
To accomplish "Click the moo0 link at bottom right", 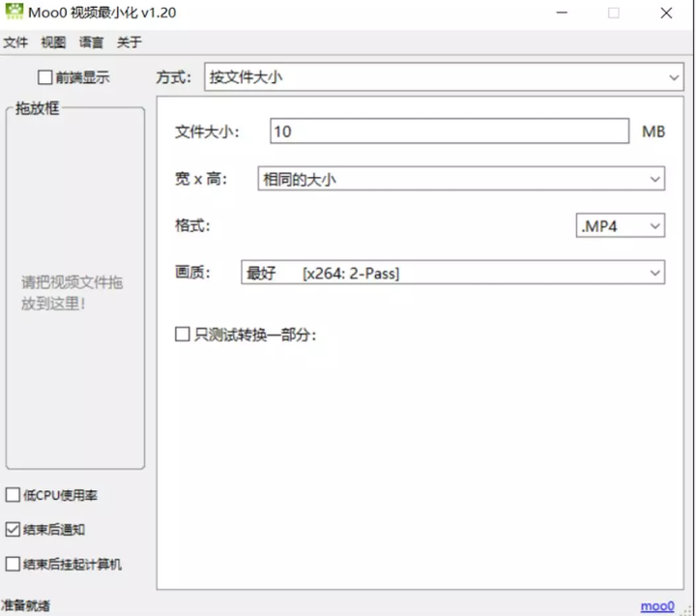I will (657, 606).
